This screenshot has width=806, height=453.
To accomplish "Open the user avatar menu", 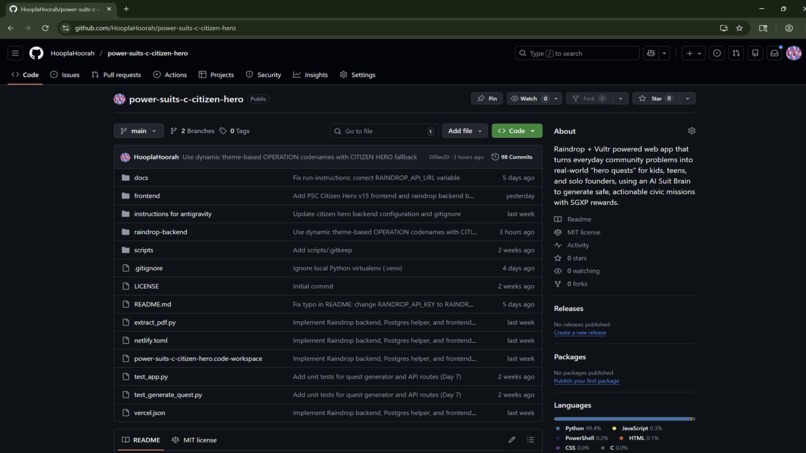I will click(x=794, y=53).
